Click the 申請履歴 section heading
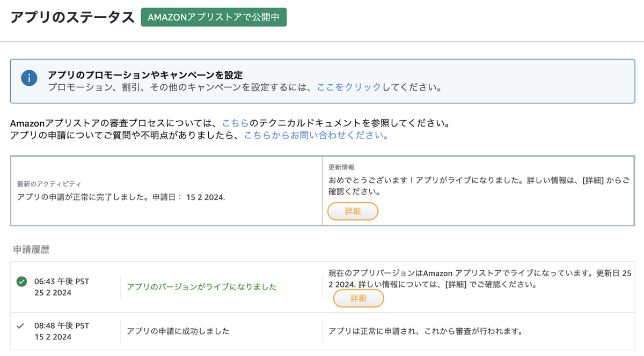 [x=32, y=249]
